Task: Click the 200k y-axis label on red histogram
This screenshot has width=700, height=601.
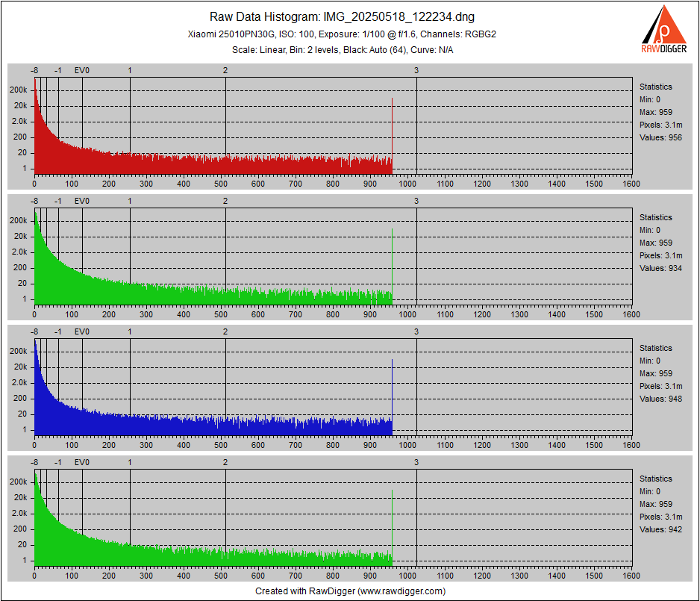Action: click(19, 90)
